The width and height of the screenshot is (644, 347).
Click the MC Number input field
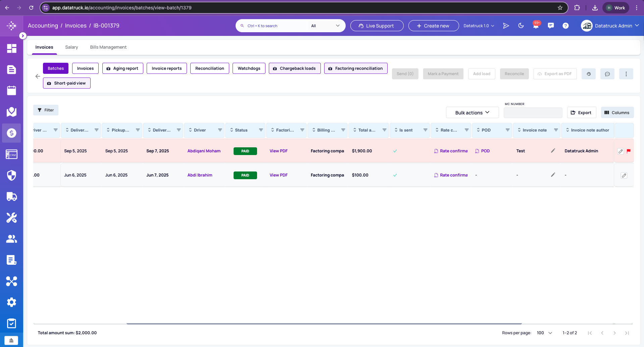[533, 113]
